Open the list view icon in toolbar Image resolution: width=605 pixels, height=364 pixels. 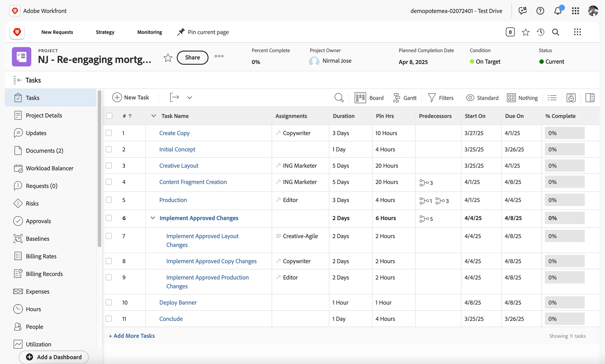click(x=552, y=98)
